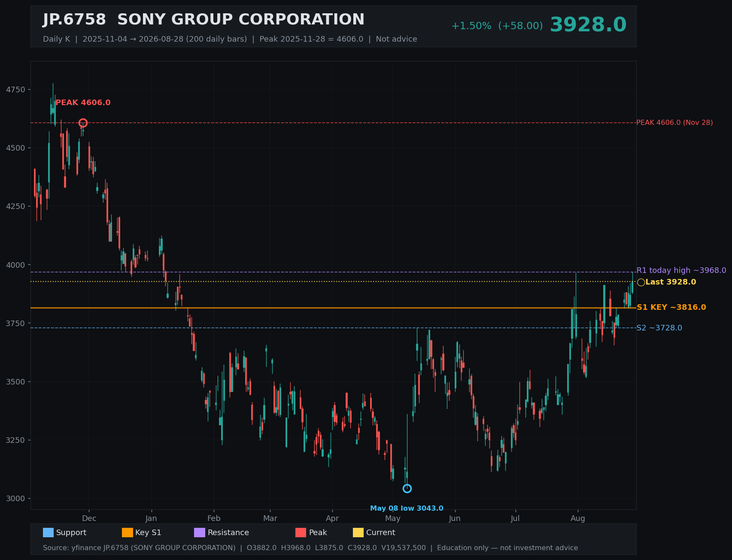The width and height of the screenshot is (732, 560).
Task: Click the "Peak" legend label
Action: coord(318,533)
